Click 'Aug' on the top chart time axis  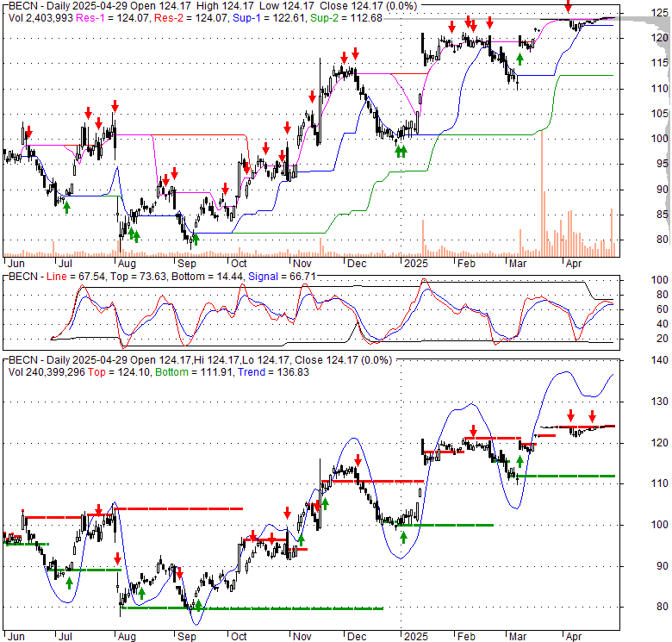click(x=127, y=263)
